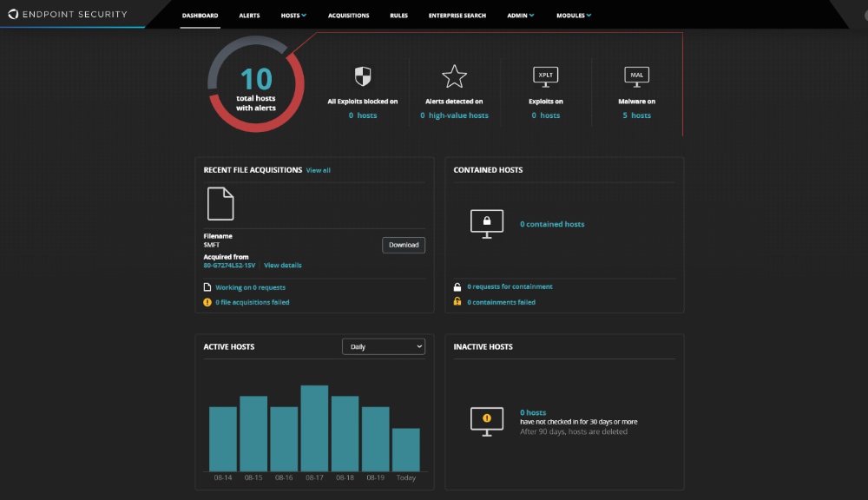Download the acquired SMFT file
868x500 pixels.
pos(403,245)
